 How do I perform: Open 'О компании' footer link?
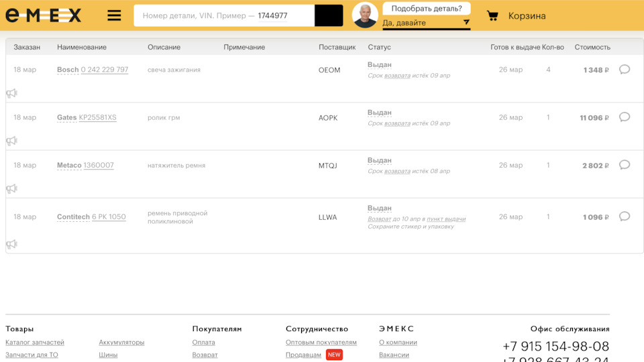tap(398, 343)
